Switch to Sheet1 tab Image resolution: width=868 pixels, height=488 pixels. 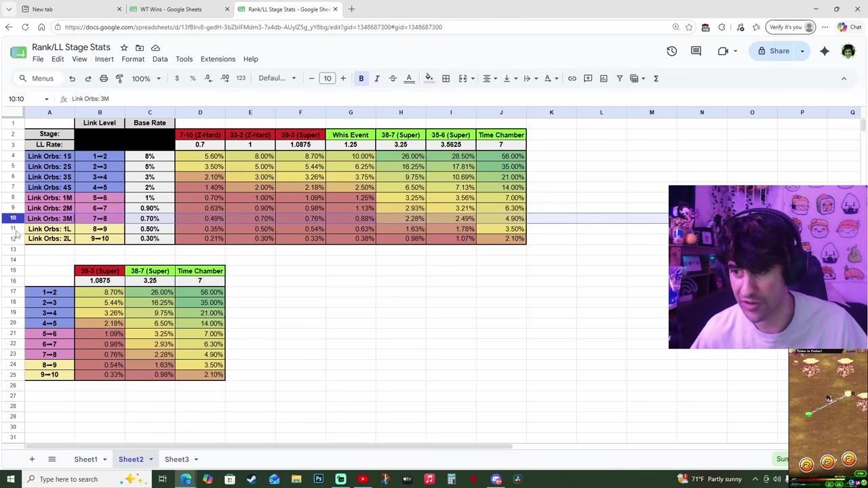tap(85, 460)
